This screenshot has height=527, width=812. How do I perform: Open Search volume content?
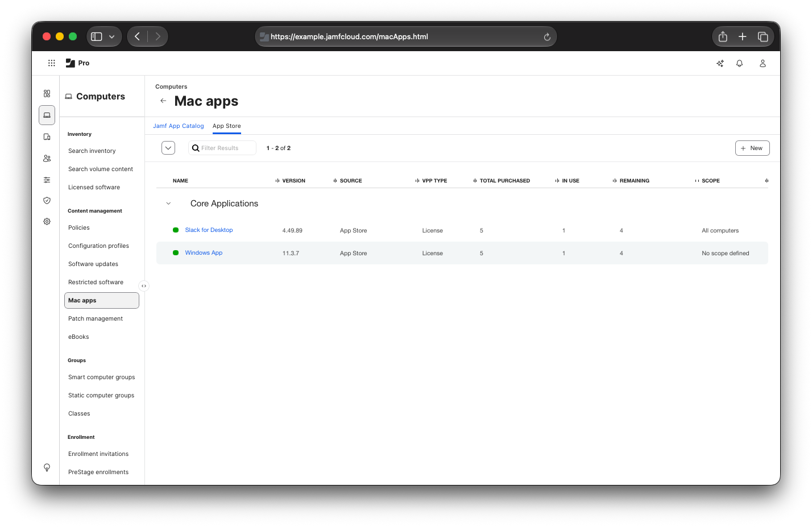click(x=100, y=169)
